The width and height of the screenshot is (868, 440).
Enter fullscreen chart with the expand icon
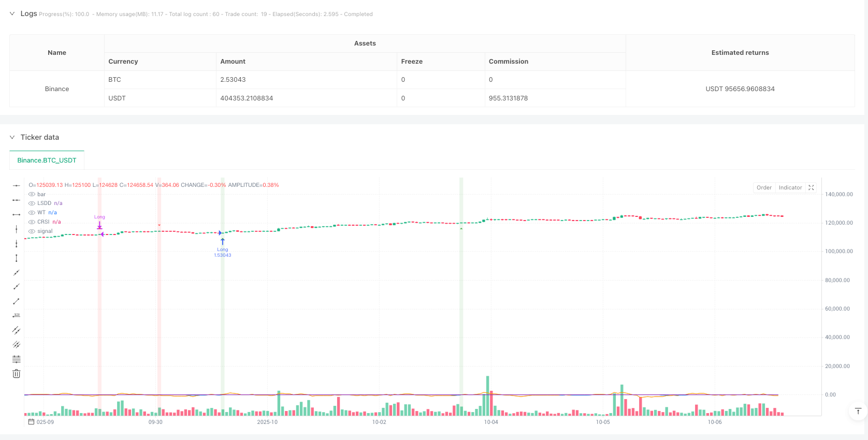(812, 188)
